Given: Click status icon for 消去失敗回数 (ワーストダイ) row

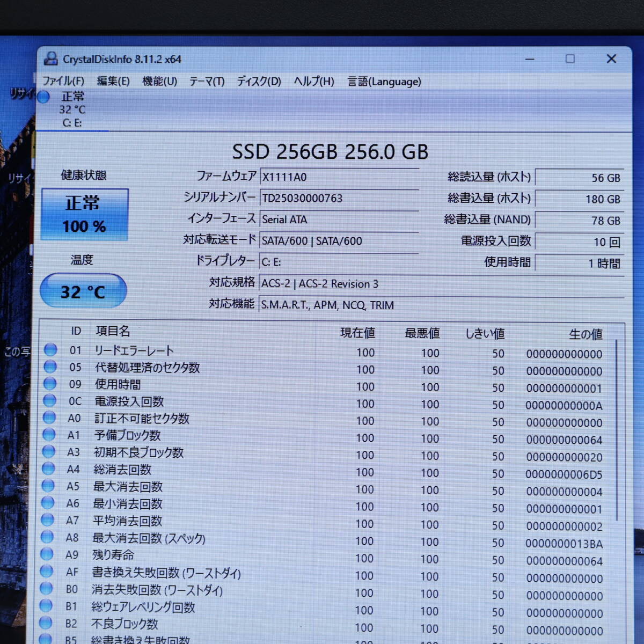Looking at the screenshot, I should (47, 588).
